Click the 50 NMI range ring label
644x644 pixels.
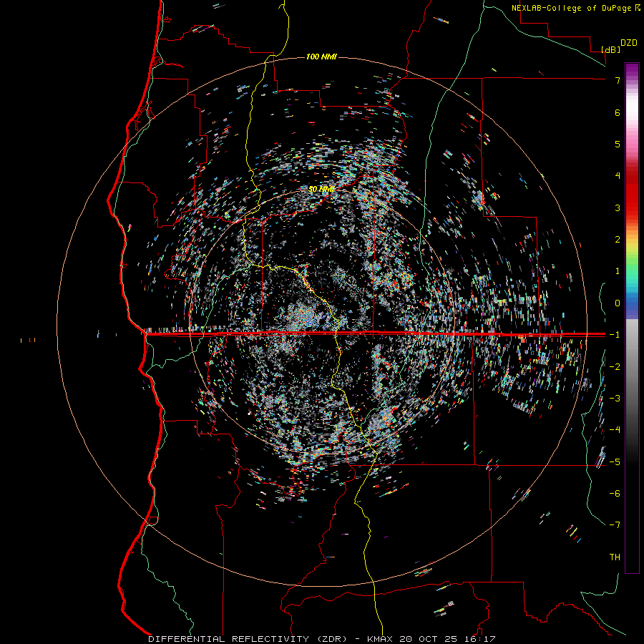click(321, 189)
